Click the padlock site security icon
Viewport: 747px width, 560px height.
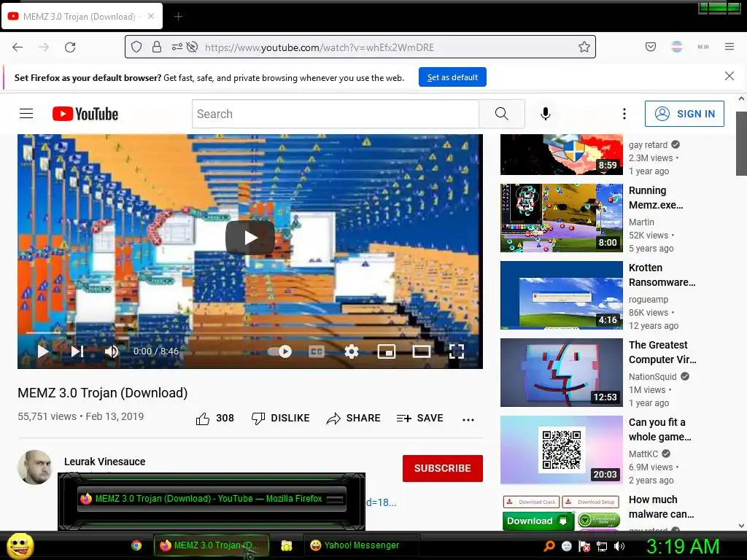tap(157, 47)
